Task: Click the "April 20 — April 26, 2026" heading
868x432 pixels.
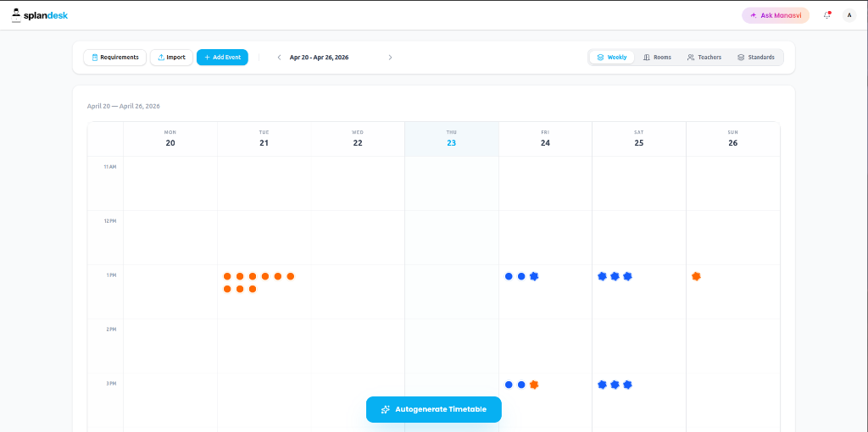Action: (x=124, y=106)
